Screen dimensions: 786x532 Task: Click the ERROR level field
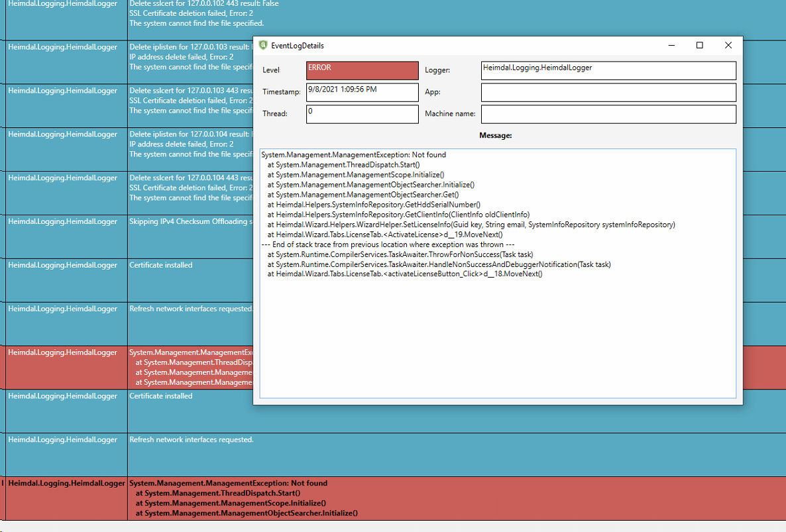coord(363,71)
